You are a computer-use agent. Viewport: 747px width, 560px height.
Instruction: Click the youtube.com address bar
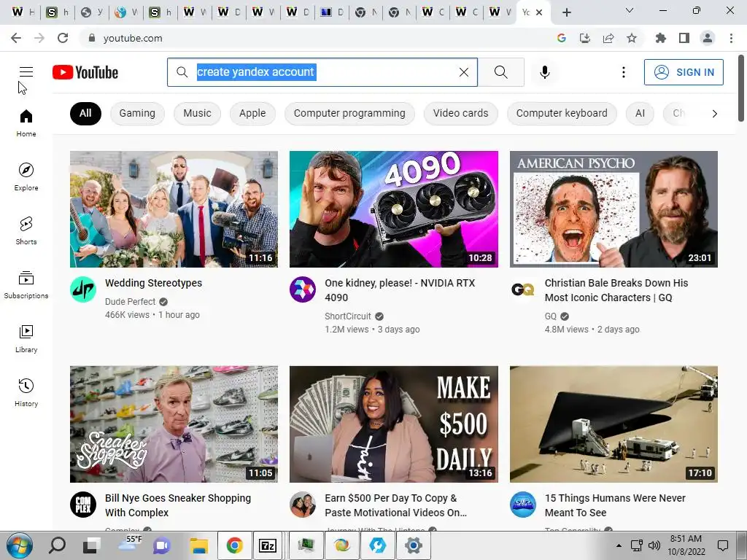[x=313, y=38]
